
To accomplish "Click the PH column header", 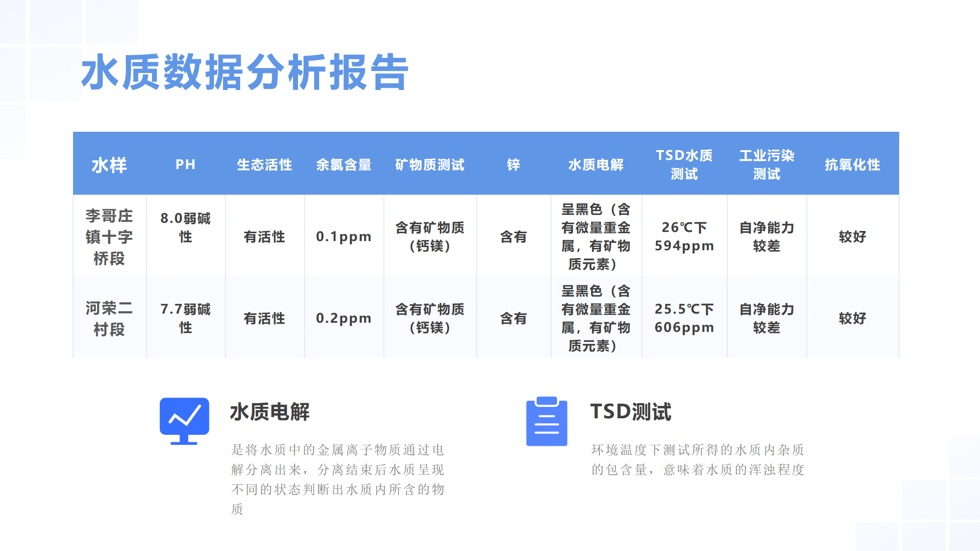I will [186, 164].
